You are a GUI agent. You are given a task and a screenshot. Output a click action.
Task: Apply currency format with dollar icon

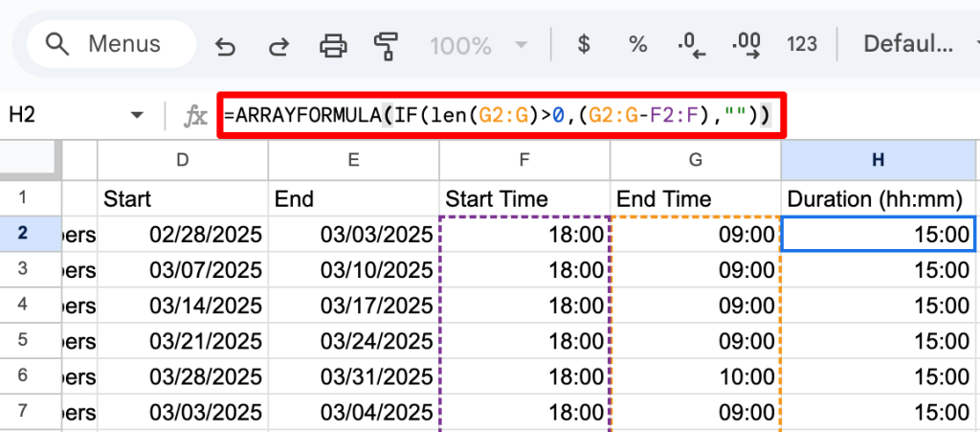[x=583, y=44]
